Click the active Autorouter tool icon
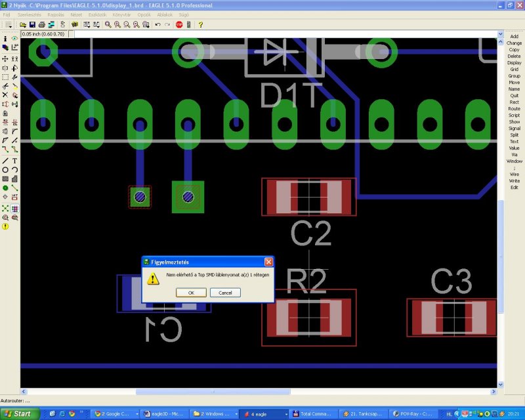525x420 pixels. [14, 208]
